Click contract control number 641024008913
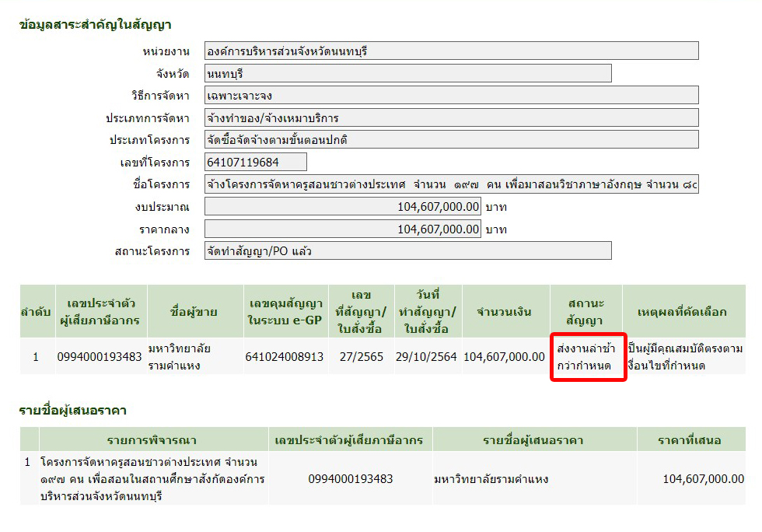Viewport: 762px width, 532px height. coord(285,357)
